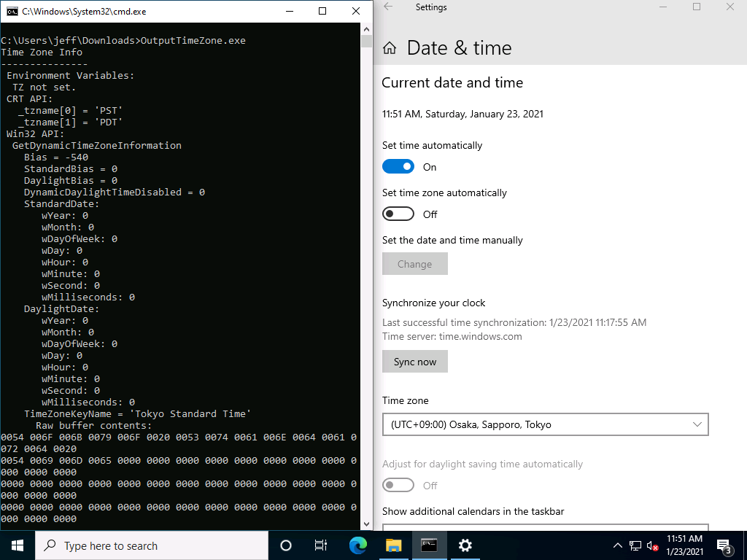Click the taskbar clock showing 11:51 AM
Viewport: 747px width, 560px height.
685,545
